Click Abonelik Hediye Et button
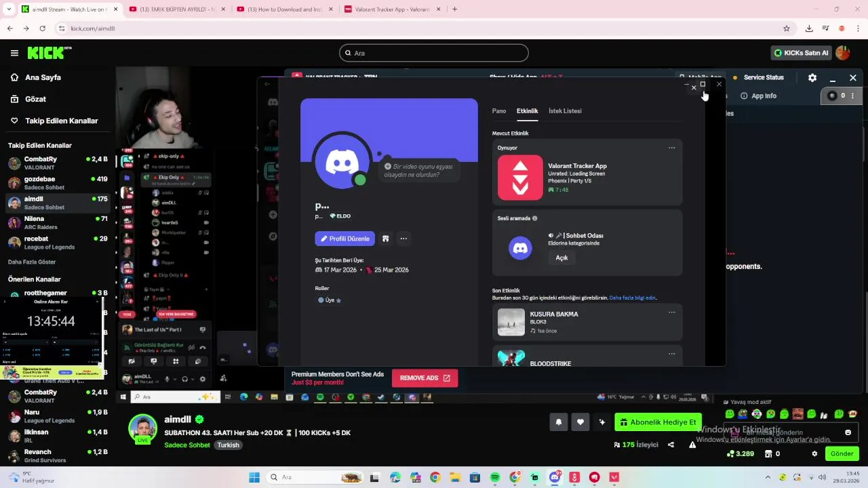 coord(658,422)
